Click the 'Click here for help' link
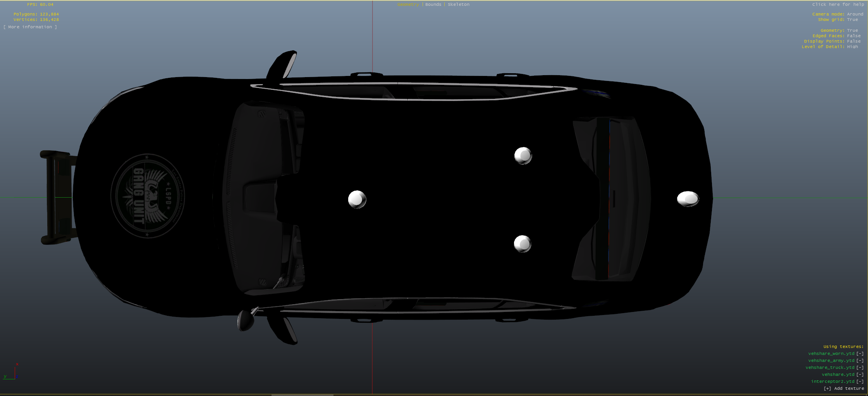The image size is (868, 396). (x=838, y=4)
